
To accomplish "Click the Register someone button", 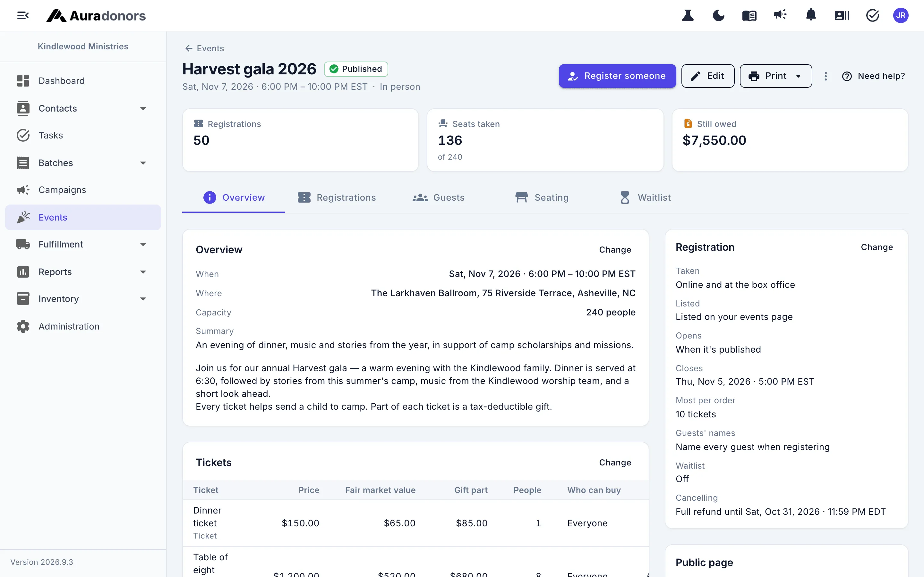I will (x=617, y=76).
